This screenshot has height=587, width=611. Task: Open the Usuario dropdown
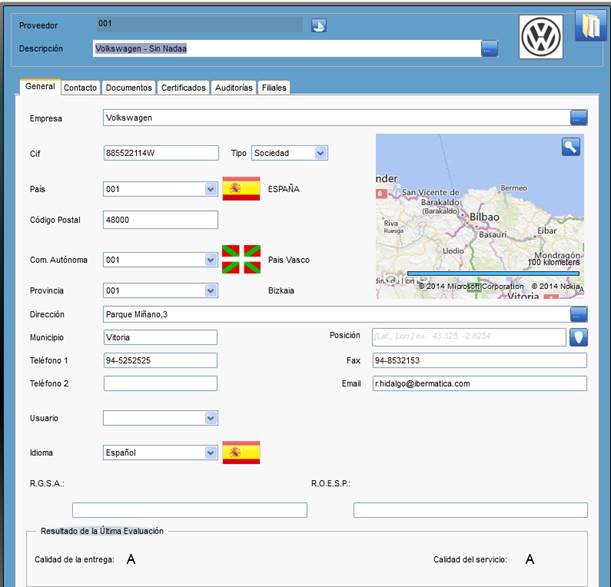(210, 418)
